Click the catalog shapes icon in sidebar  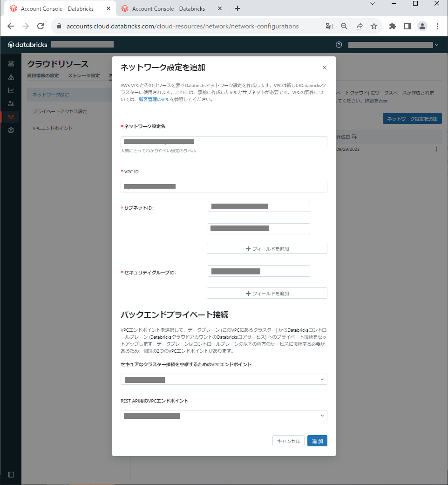tap(11, 77)
